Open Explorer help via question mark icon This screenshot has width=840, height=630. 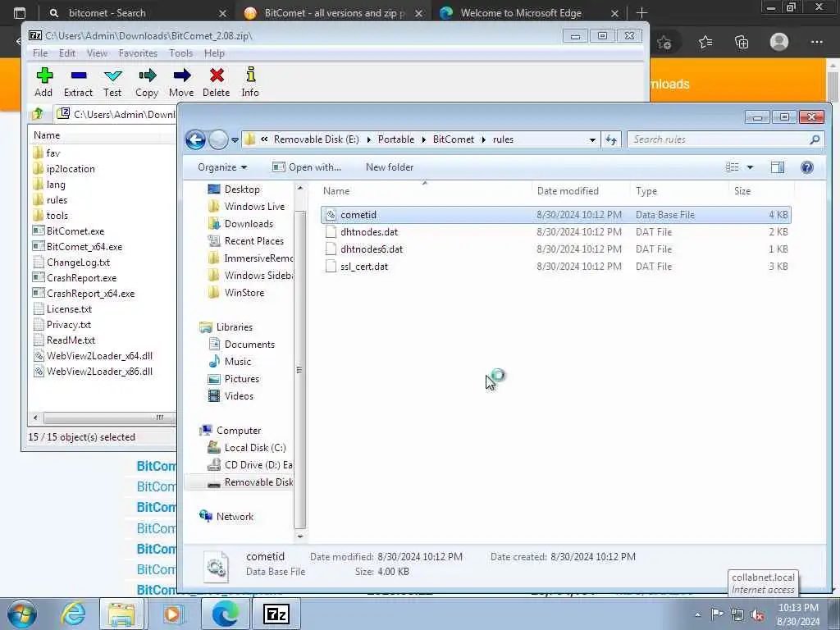pyautogui.click(x=807, y=167)
